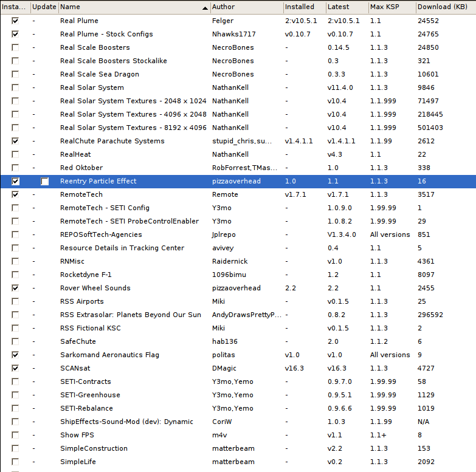476x472 pixels.
Task: Click latest version V1.3.4.0
Action: (342, 234)
